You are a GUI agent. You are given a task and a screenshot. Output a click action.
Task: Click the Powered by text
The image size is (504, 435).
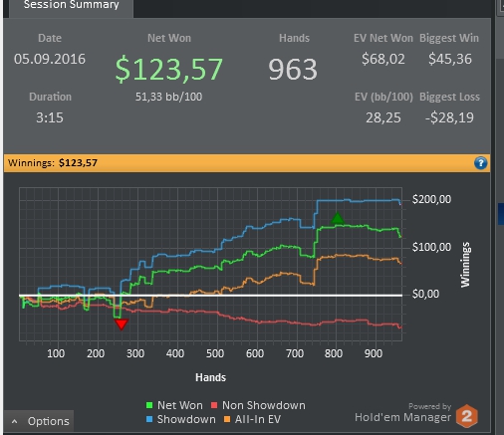coord(429,406)
